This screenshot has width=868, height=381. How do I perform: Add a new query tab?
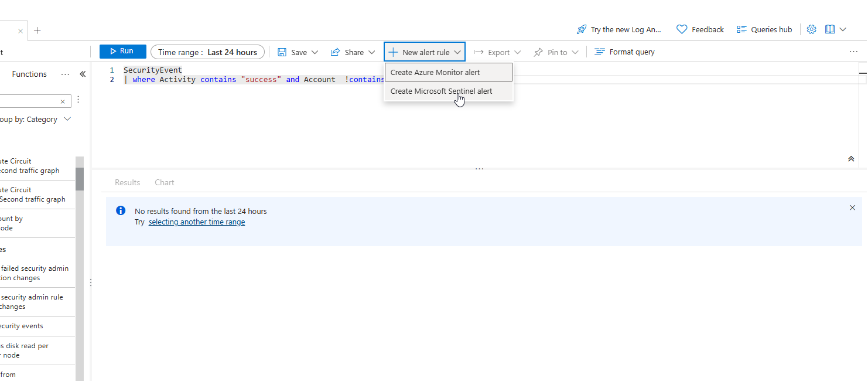[37, 30]
